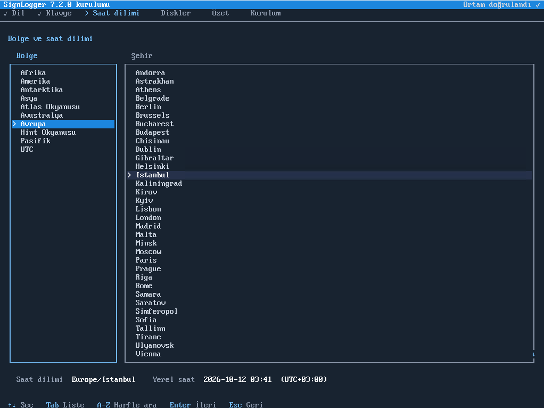544x408 pixels.
Task: Click the local time 2026-10-12 value
Action: click(x=237, y=380)
